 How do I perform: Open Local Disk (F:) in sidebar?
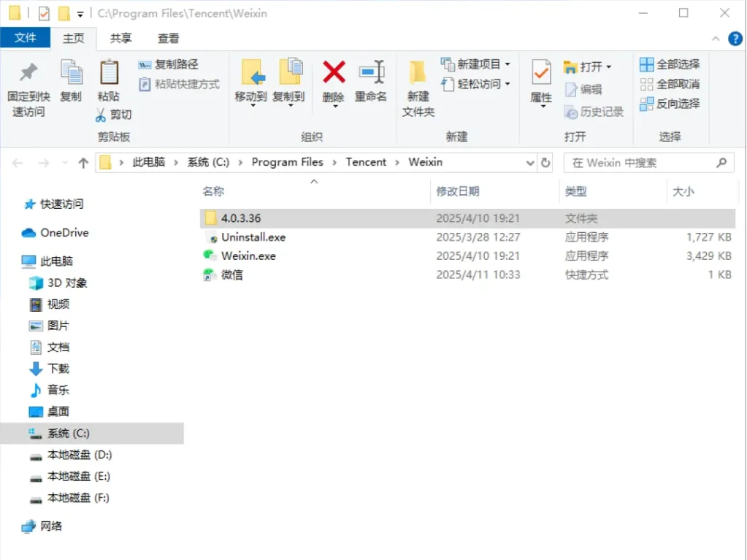(69, 498)
